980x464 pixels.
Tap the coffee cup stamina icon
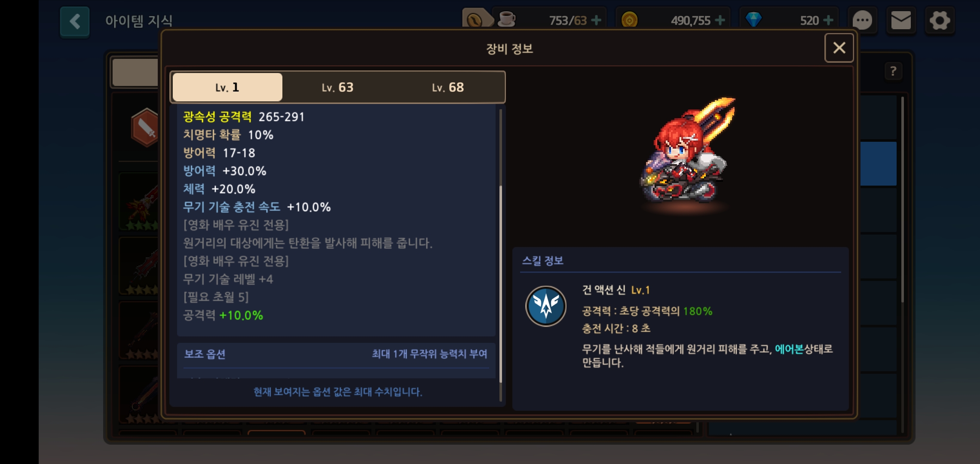point(506,20)
